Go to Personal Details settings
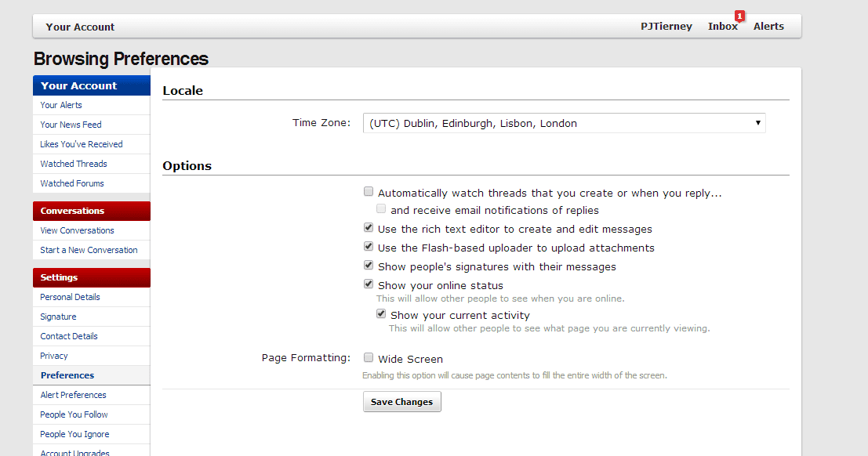 point(70,297)
